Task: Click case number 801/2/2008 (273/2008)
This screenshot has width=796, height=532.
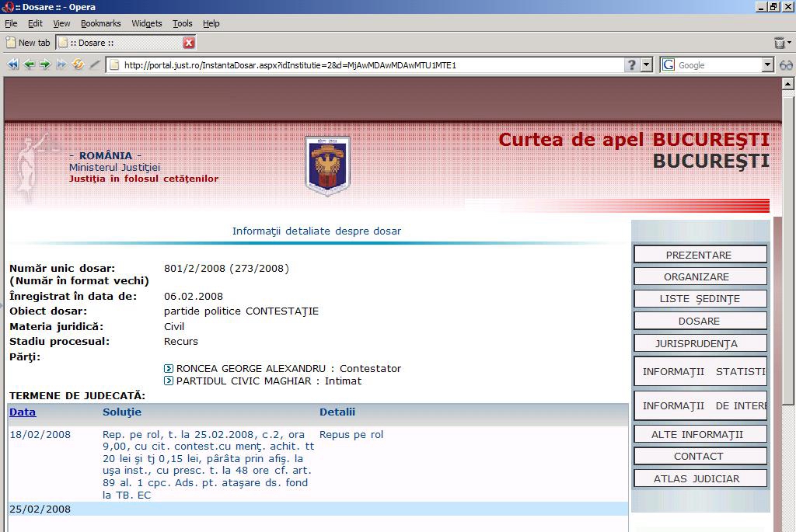Action: pyautogui.click(x=226, y=268)
